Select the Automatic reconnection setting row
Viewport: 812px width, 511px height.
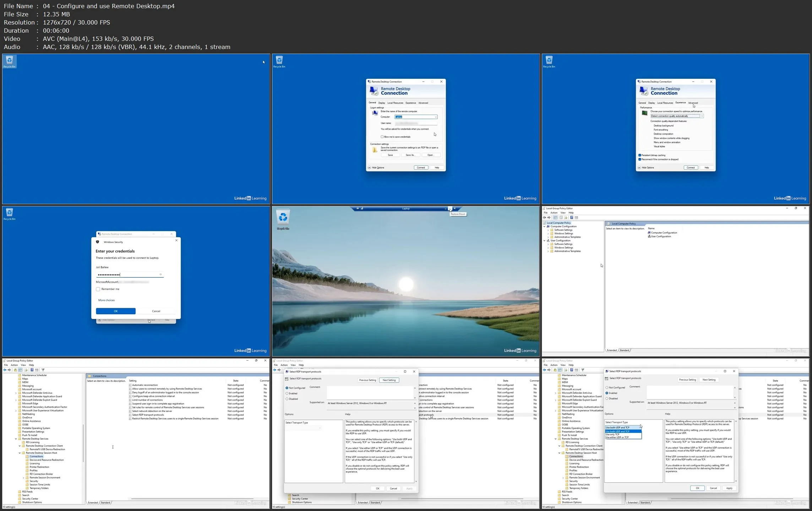145,385
